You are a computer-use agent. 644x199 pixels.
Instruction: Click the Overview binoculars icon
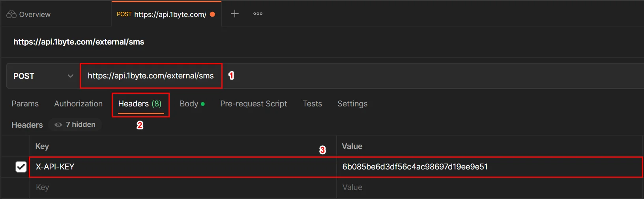tap(11, 15)
